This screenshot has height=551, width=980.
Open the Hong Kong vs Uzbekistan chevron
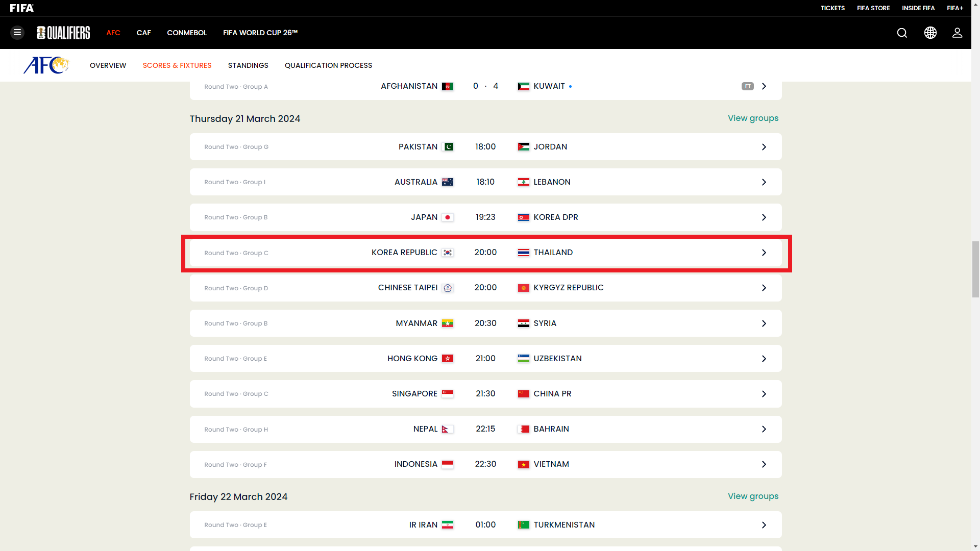[764, 359]
